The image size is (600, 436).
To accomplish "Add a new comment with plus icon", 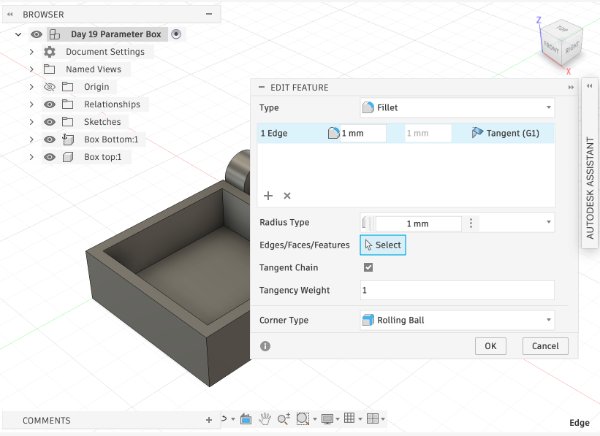I will pos(209,420).
